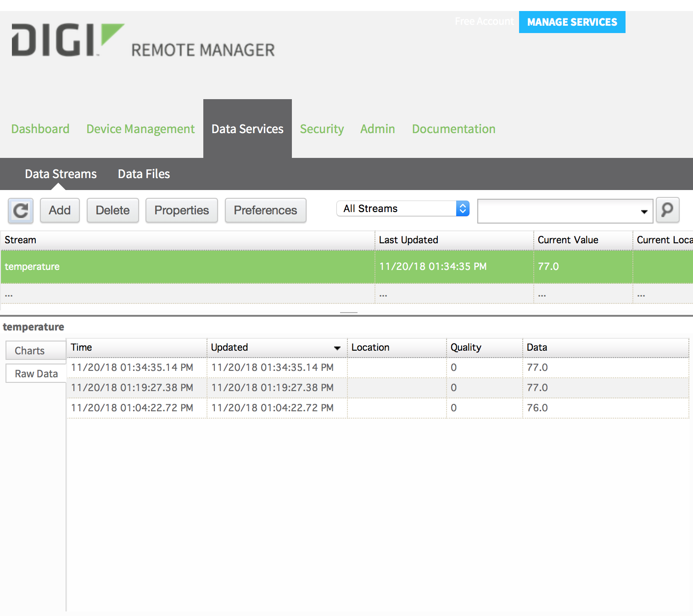Select row with time 01:19:27.38 PM
693x616 pixels.
pyautogui.click(x=378, y=388)
